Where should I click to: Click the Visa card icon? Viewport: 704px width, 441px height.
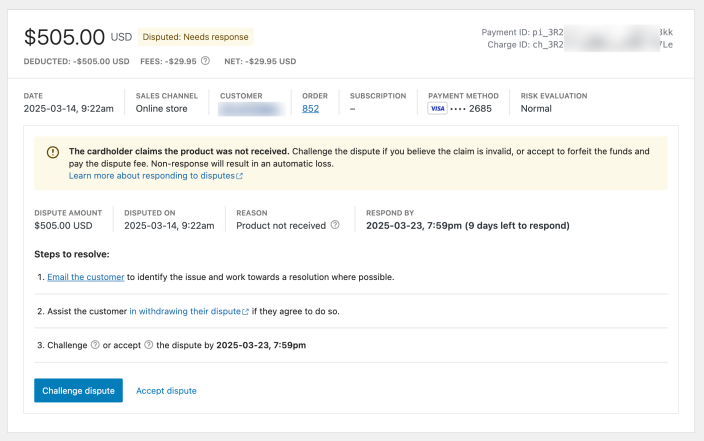point(437,108)
